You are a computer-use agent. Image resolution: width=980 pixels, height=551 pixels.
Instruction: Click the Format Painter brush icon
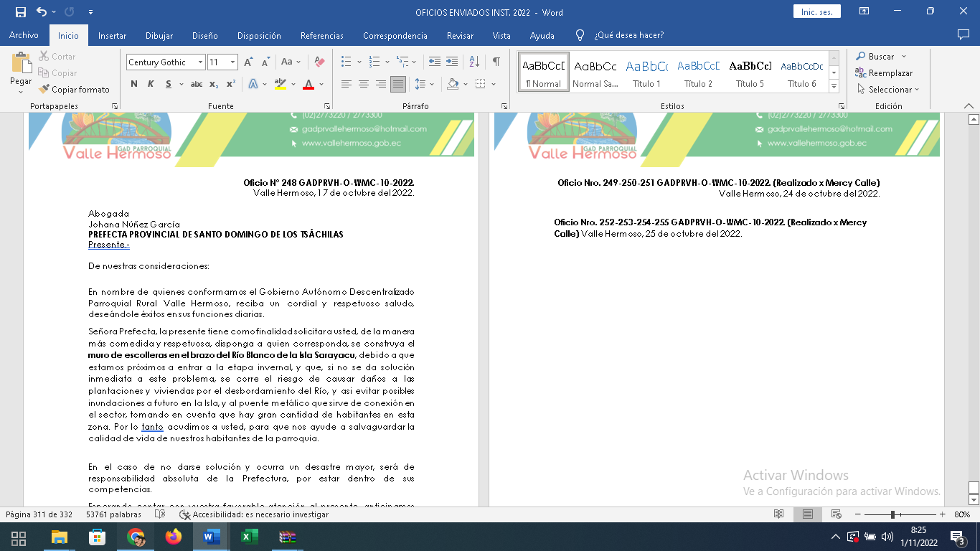click(x=44, y=90)
